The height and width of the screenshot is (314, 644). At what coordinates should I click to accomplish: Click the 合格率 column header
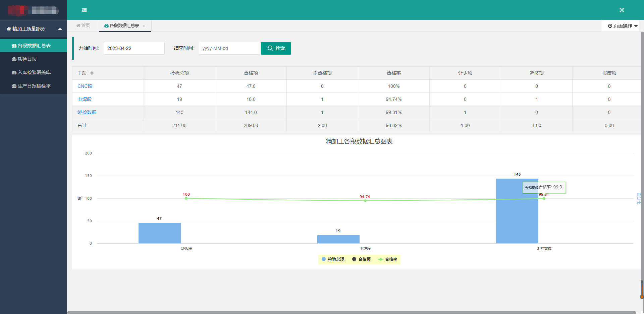point(394,73)
